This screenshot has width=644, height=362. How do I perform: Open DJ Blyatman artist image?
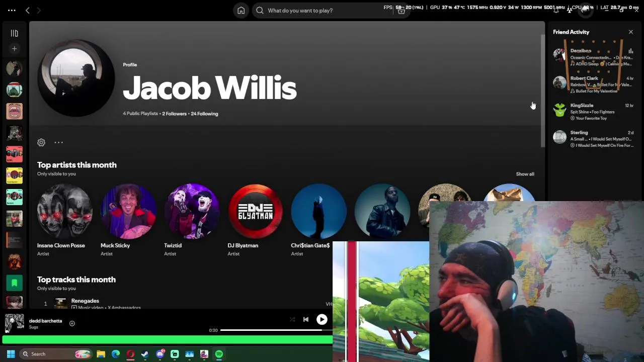coord(255,211)
